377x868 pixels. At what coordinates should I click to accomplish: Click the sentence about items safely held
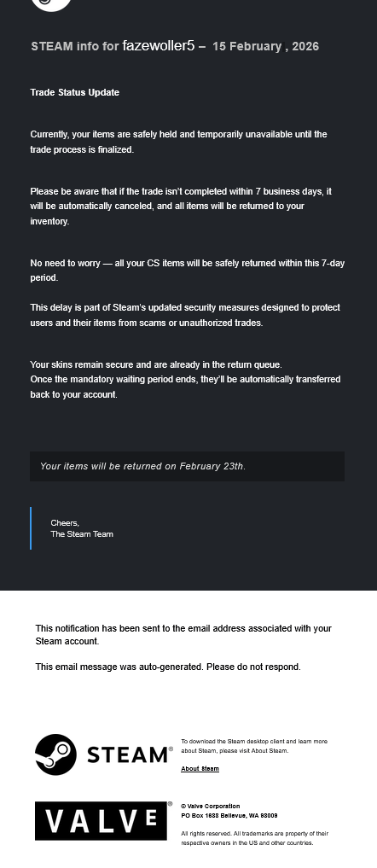point(179,142)
